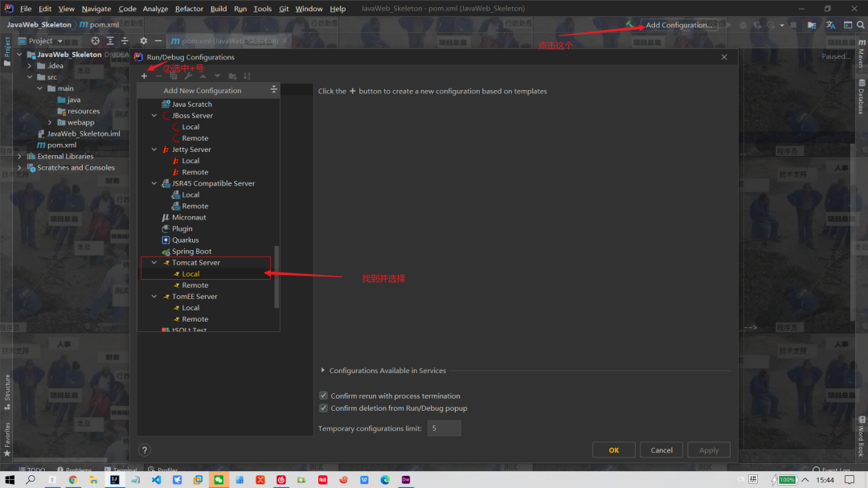Expand the webapp folder in project tree

click(50, 122)
